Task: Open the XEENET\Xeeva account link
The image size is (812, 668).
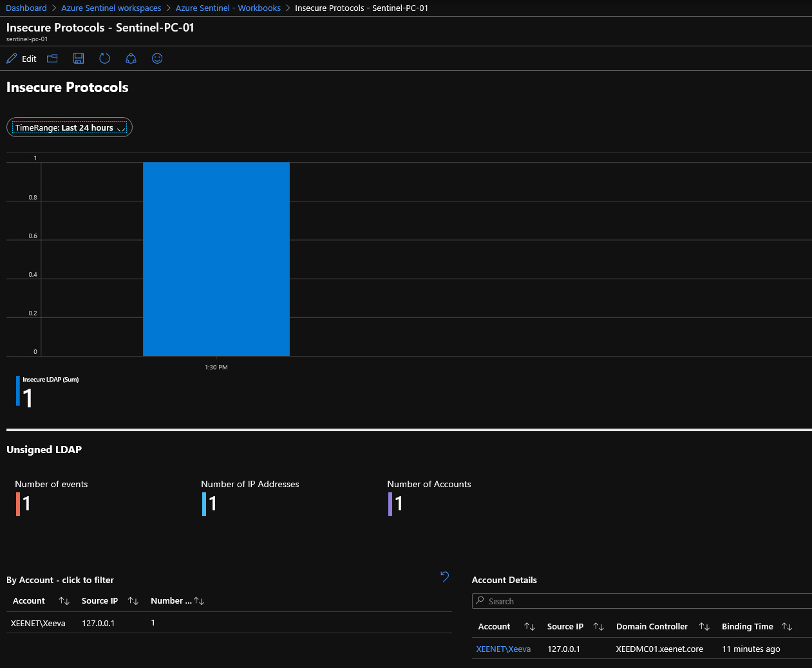Action: (x=504, y=649)
